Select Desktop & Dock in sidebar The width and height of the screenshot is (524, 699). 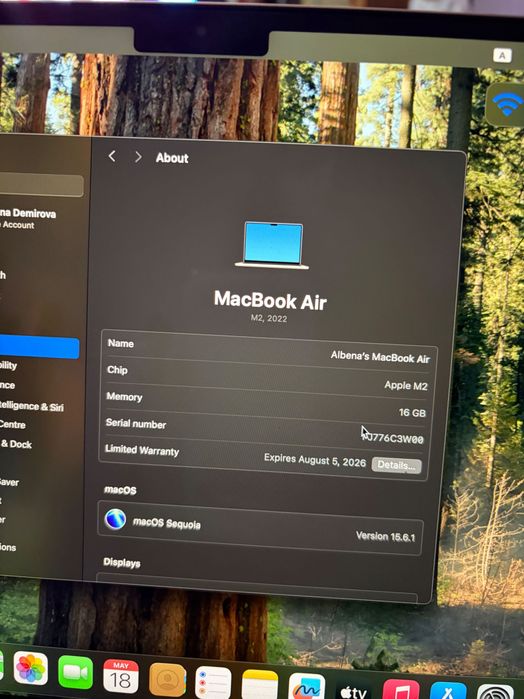(16, 444)
